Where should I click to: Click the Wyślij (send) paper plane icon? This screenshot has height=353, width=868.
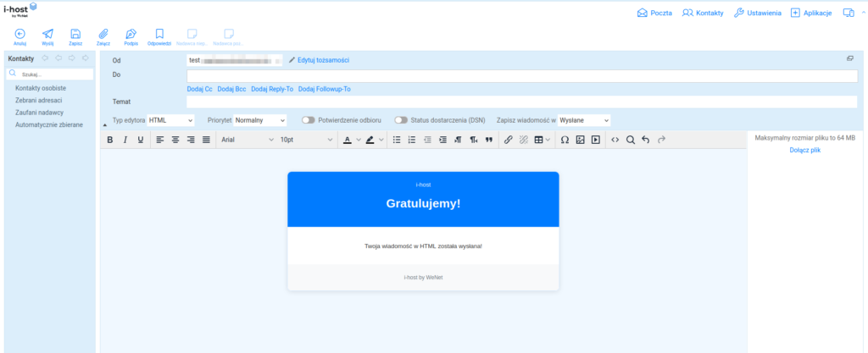point(47,34)
